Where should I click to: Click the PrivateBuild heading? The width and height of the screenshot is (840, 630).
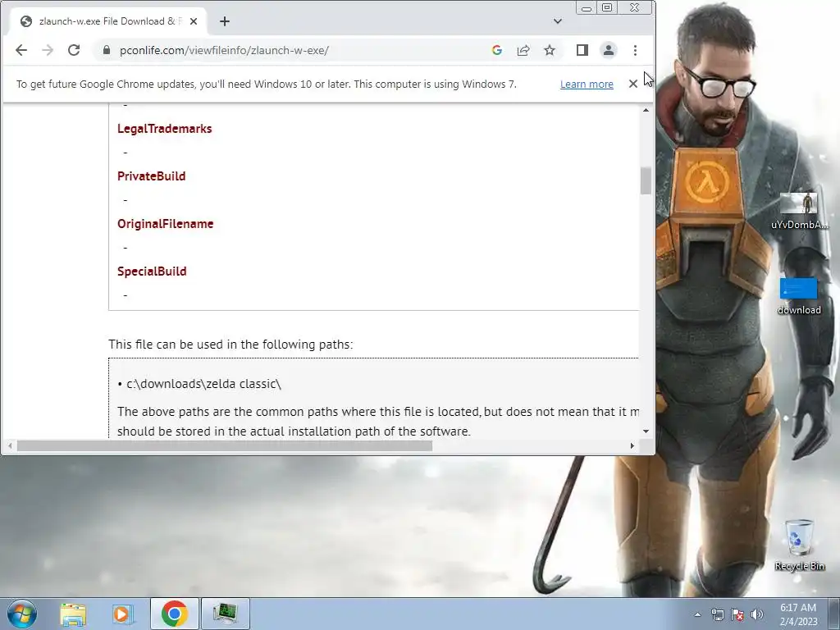152,176
